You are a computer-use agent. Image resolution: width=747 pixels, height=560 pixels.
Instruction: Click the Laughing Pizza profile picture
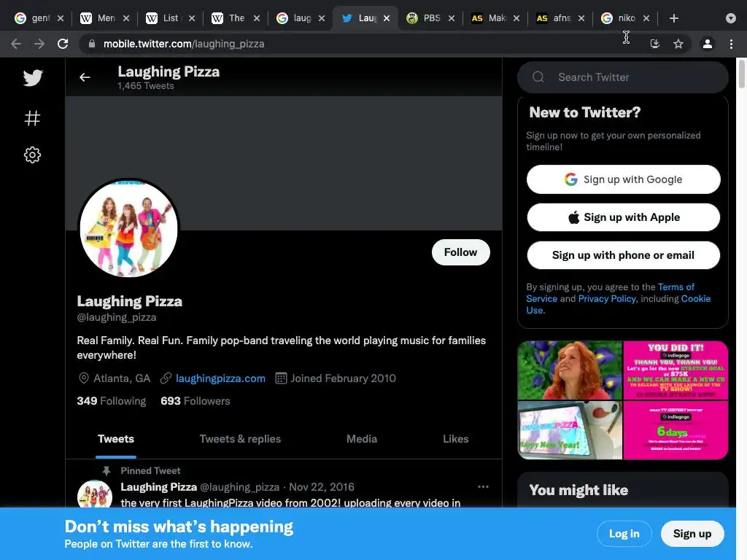tap(128, 228)
